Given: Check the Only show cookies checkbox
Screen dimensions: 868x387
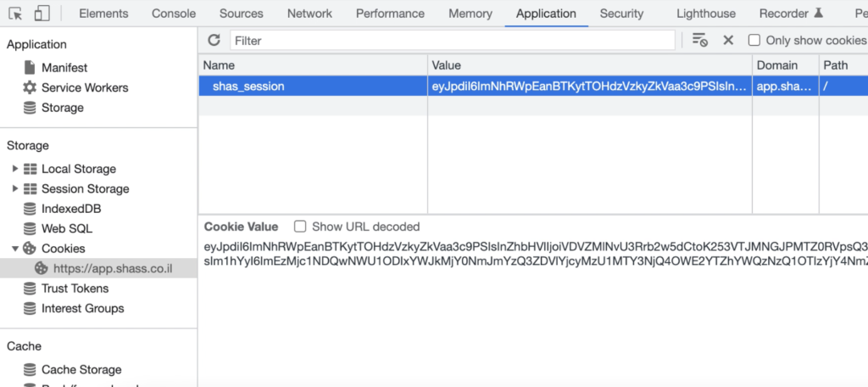Looking at the screenshot, I should coord(754,40).
